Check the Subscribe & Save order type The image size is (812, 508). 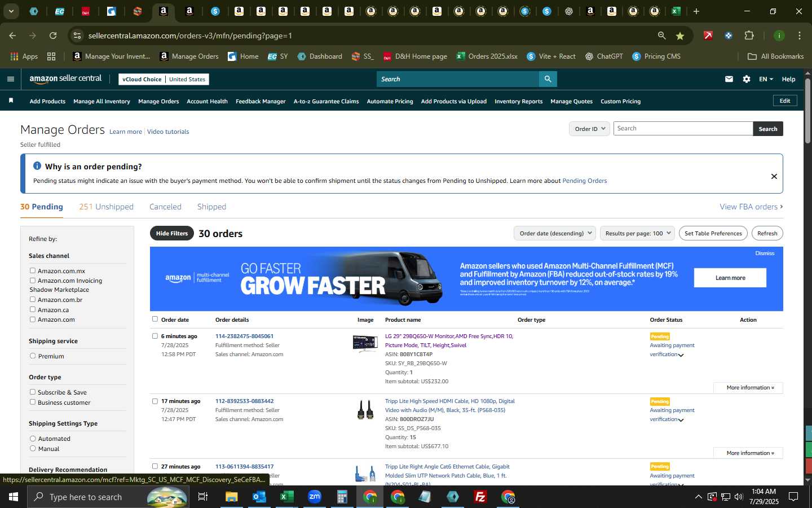point(33,392)
